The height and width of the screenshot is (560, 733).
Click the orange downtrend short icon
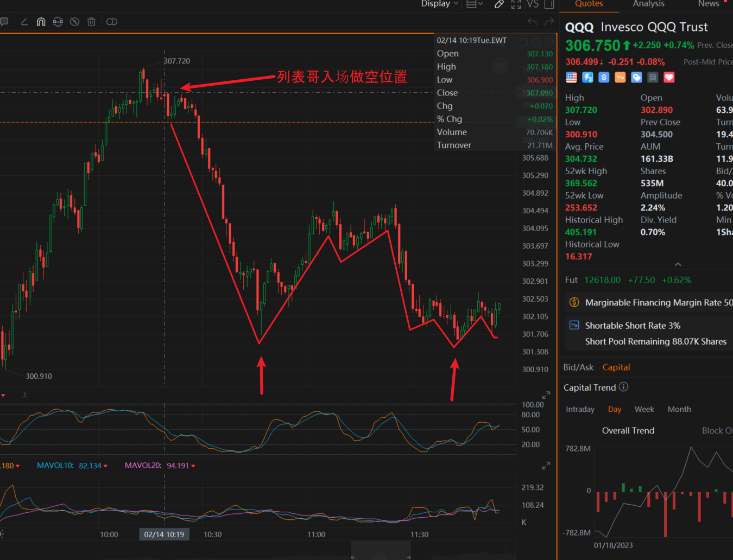coord(620,78)
